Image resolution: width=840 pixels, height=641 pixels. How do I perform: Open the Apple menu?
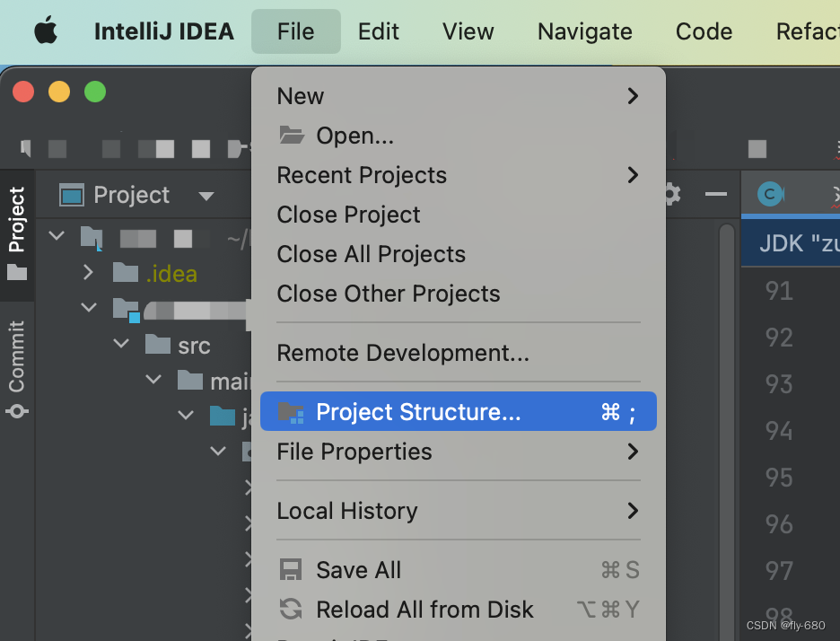point(46,31)
